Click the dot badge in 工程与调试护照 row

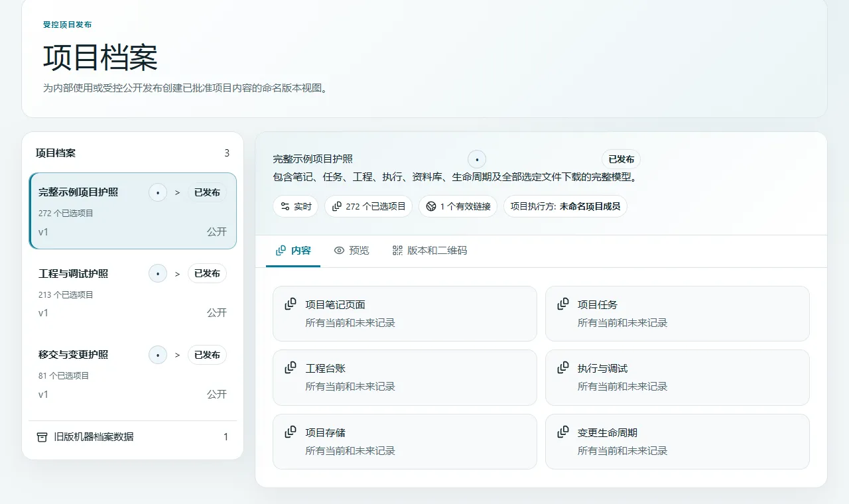(x=158, y=273)
